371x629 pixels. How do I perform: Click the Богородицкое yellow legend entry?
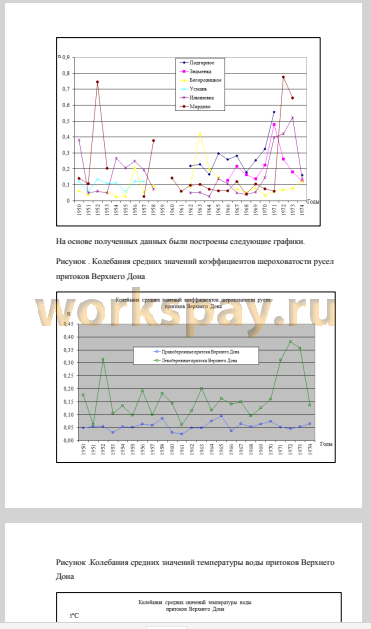tap(200, 80)
